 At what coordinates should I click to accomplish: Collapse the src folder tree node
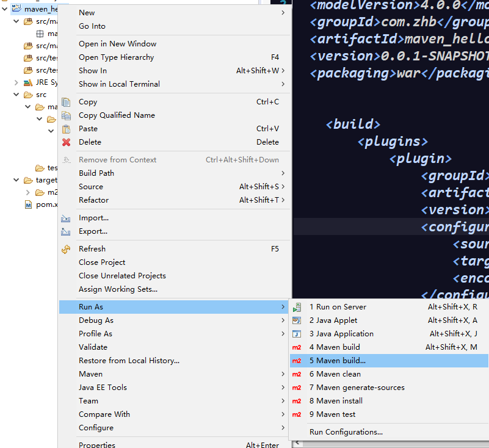pyautogui.click(x=16, y=95)
